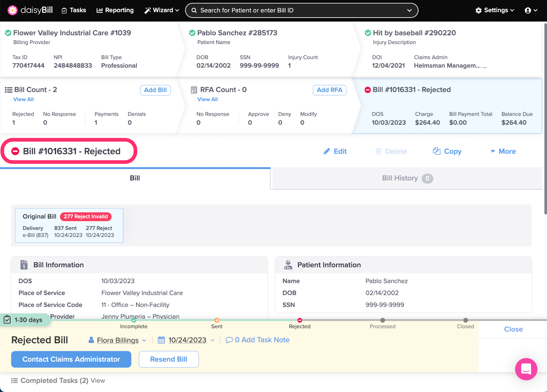Click the Bill Information document icon
Screen dimensions: 547x392
point(24,265)
